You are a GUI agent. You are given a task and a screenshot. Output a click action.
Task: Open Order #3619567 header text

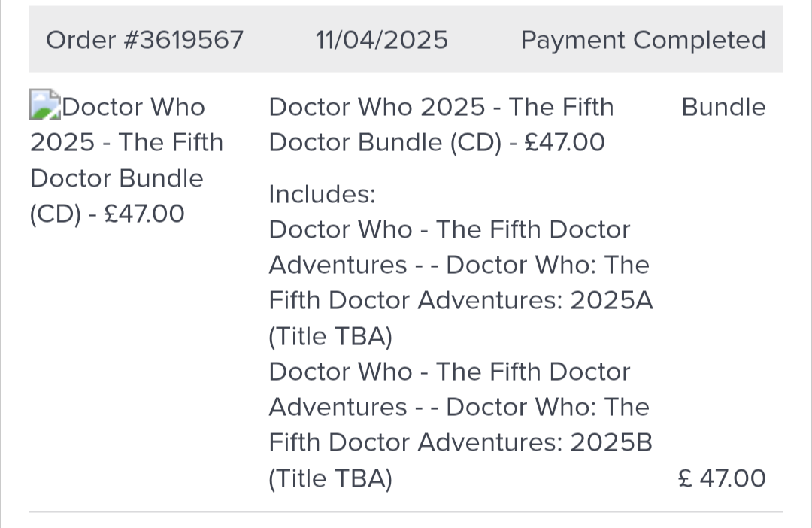(x=144, y=40)
